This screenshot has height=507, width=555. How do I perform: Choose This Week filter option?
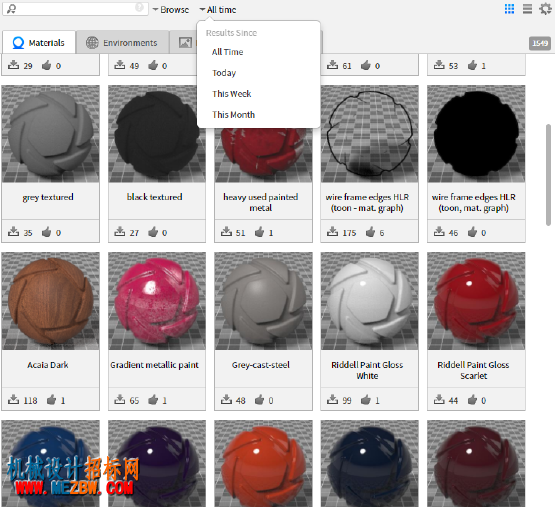(231, 94)
